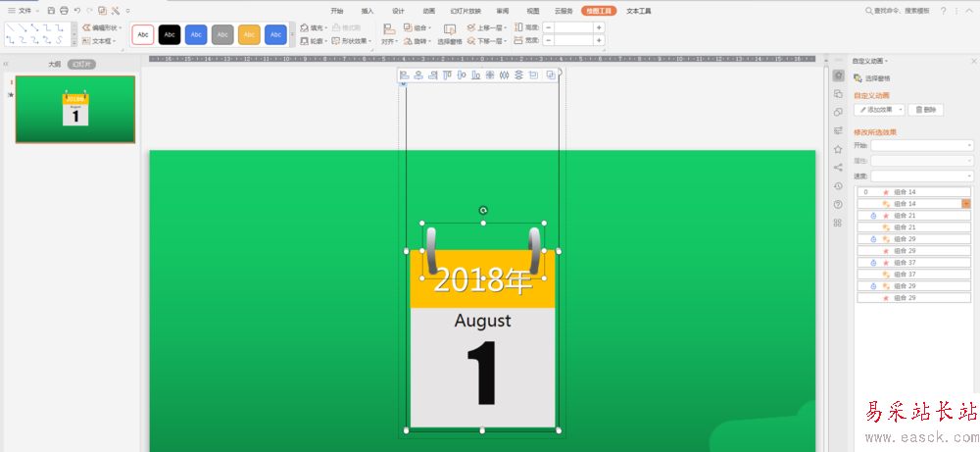Center horizontally icon in floating toolbar
The image size is (980, 452).
pyautogui.click(x=418, y=75)
